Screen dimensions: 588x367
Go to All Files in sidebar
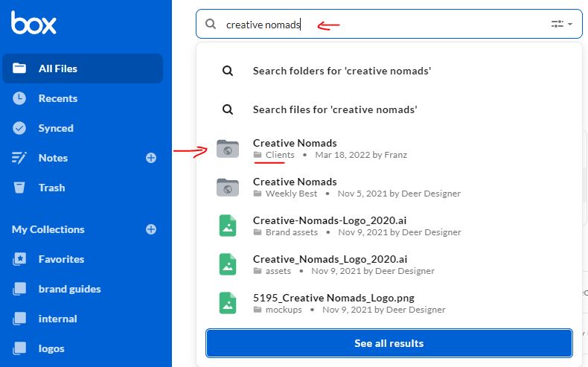pos(58,68)
